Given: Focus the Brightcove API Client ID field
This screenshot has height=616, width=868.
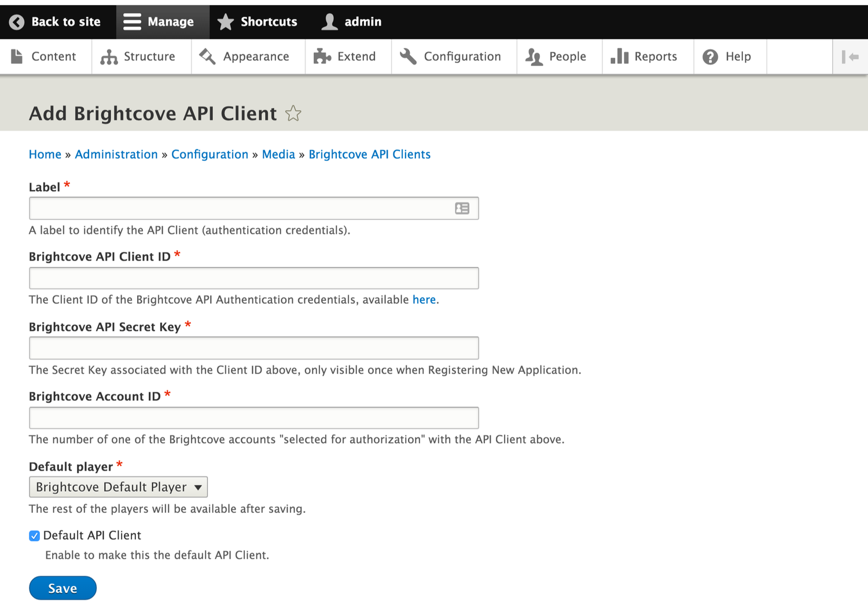Looking at the screenshot, I should pyautogui.click(x=253, y=278).
